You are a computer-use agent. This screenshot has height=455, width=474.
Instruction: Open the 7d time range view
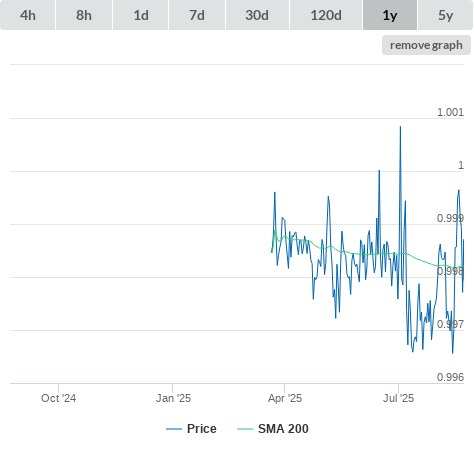point(197,15)
